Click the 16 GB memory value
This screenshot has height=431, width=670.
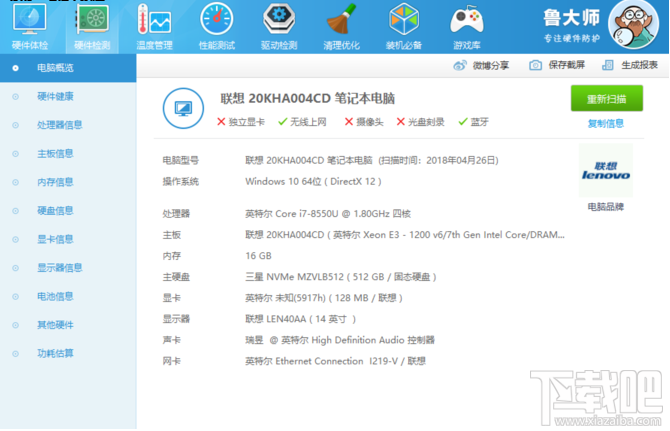pos(258,256)
